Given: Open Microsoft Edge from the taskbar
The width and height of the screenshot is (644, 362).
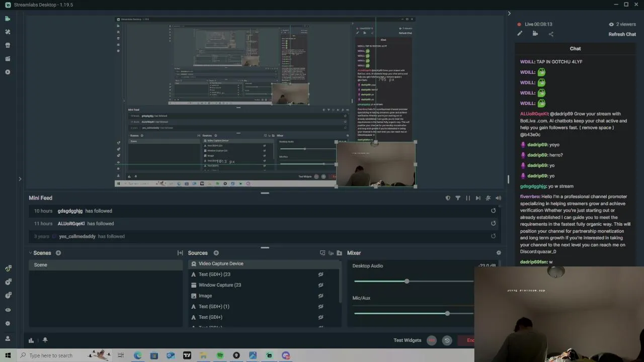Looking at the screenshot, I should click(137, 355).
